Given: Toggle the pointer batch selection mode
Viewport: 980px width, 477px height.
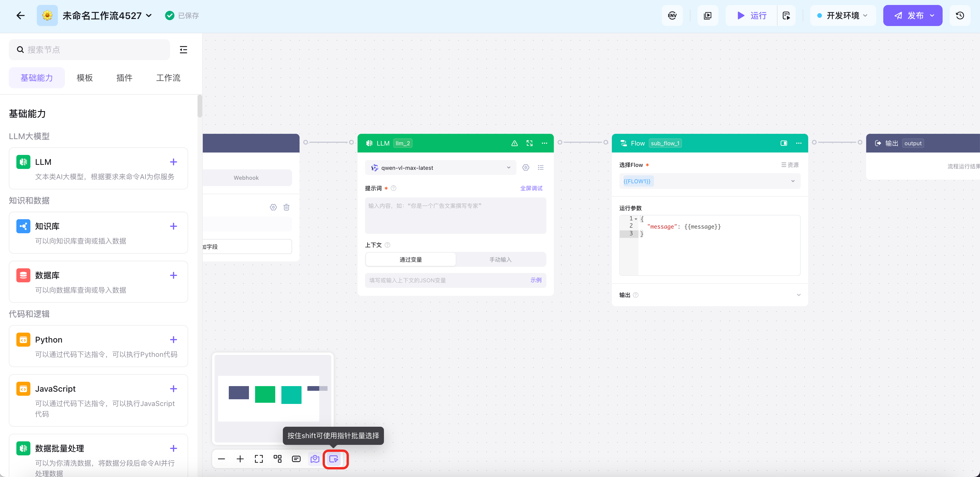Looking at the screenshot, I should click(334, 459).
